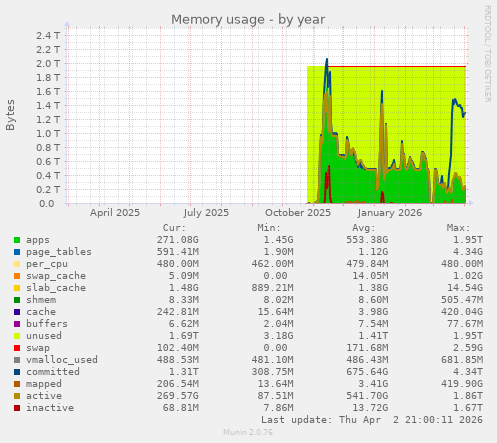Click the 'active' legend label
The width and height of the screenshot is (497, 443).
44,396
